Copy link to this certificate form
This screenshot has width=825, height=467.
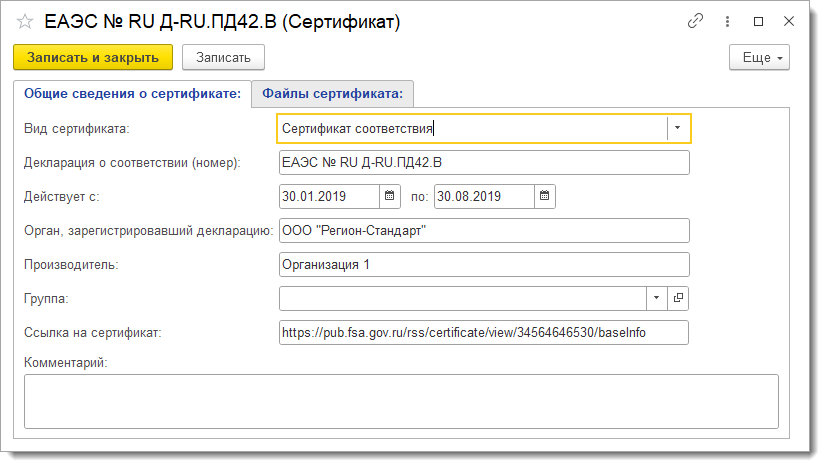tap(695, 21)
